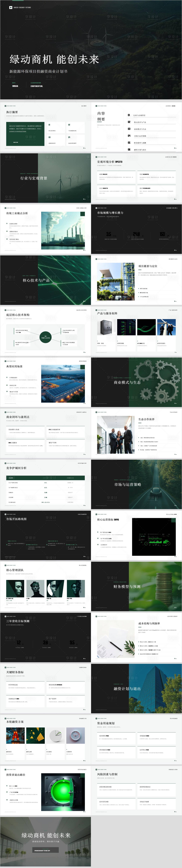Image resolution: width=182 pixels, height=868 pixels.
Task: Click the server cabinet image in 产品与服务矩阵
Action: pos(106,327)
